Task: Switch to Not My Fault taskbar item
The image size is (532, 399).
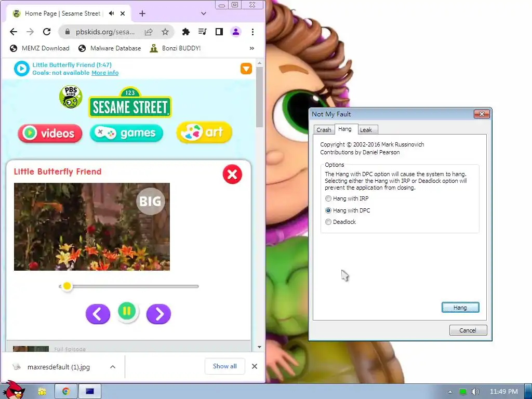Action: point(90,392)
